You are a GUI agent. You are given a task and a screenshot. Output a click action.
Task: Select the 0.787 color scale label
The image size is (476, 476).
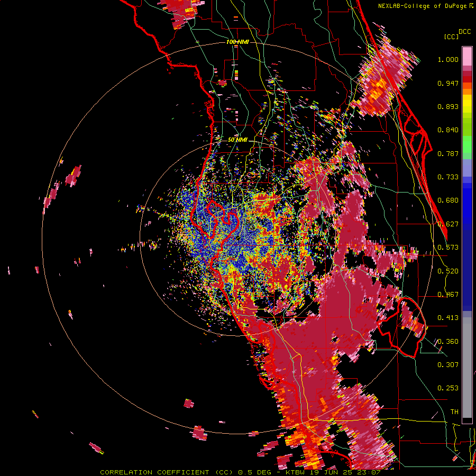point(448,153)
